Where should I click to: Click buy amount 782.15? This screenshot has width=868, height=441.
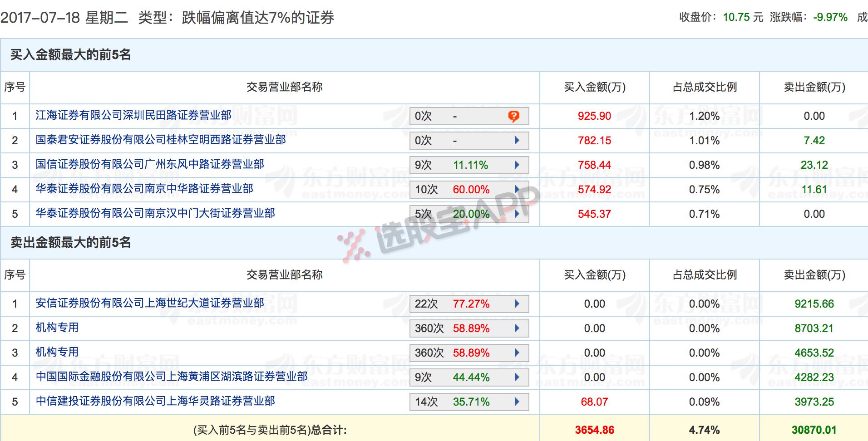pyautogui.click(x=594, y=141)
